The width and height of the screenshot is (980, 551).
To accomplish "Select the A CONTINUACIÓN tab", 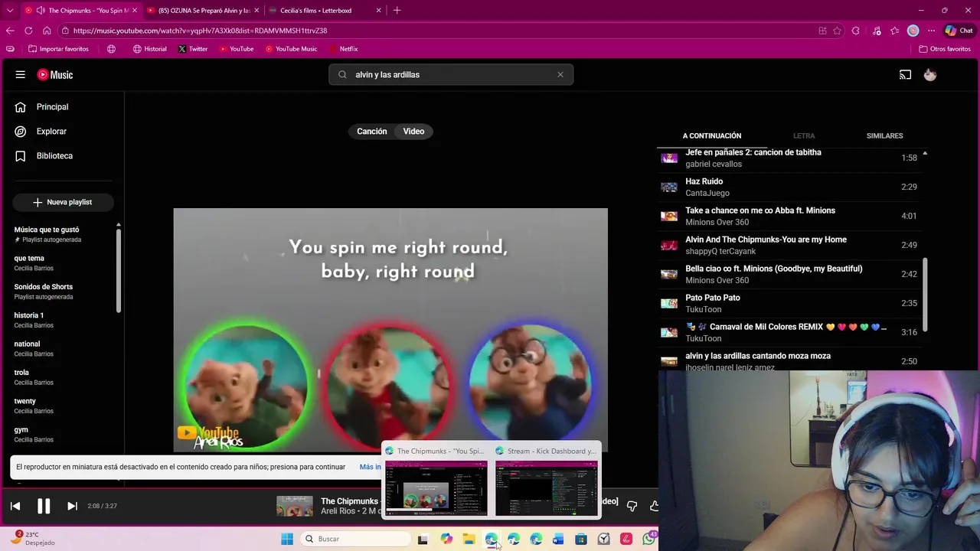I will pyautogui.click(x=712, y=135).
